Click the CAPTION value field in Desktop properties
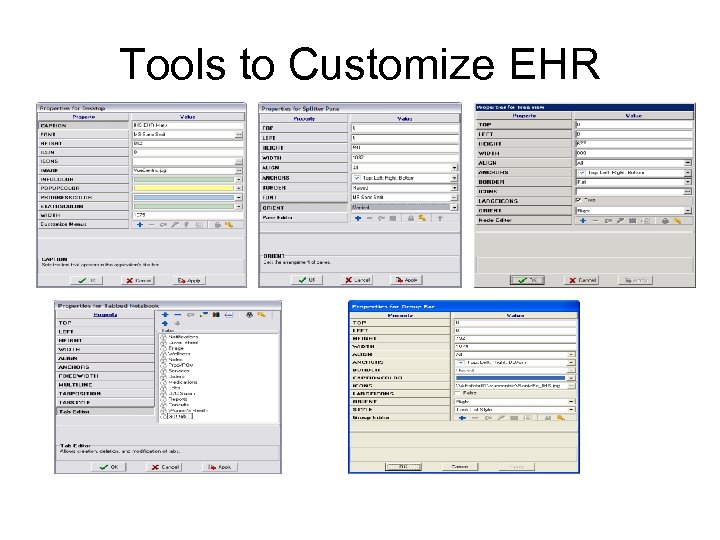Viewport: 720px width, 540px height. click(188, 125)
